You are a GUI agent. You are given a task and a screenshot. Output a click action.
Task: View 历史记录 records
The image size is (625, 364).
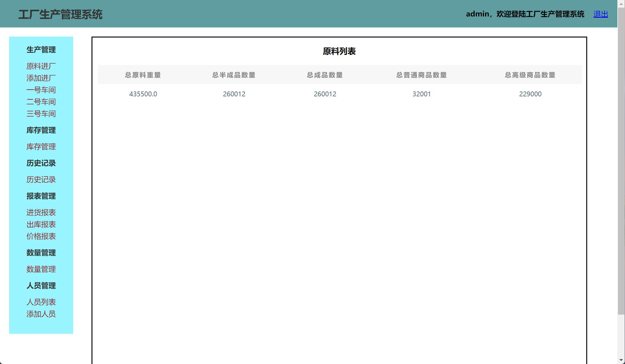tap(41, 180)
